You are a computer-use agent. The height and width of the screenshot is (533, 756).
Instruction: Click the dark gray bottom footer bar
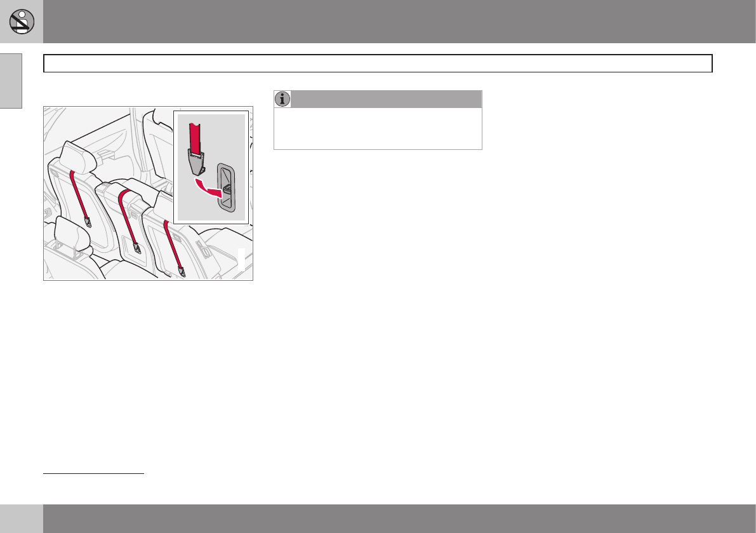(399, 518)
